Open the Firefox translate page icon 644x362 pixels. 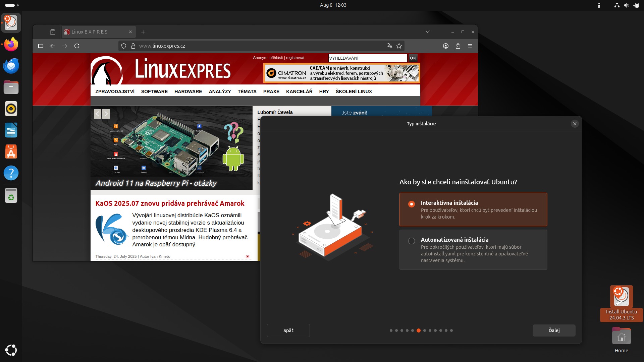(x=389, y=46)
